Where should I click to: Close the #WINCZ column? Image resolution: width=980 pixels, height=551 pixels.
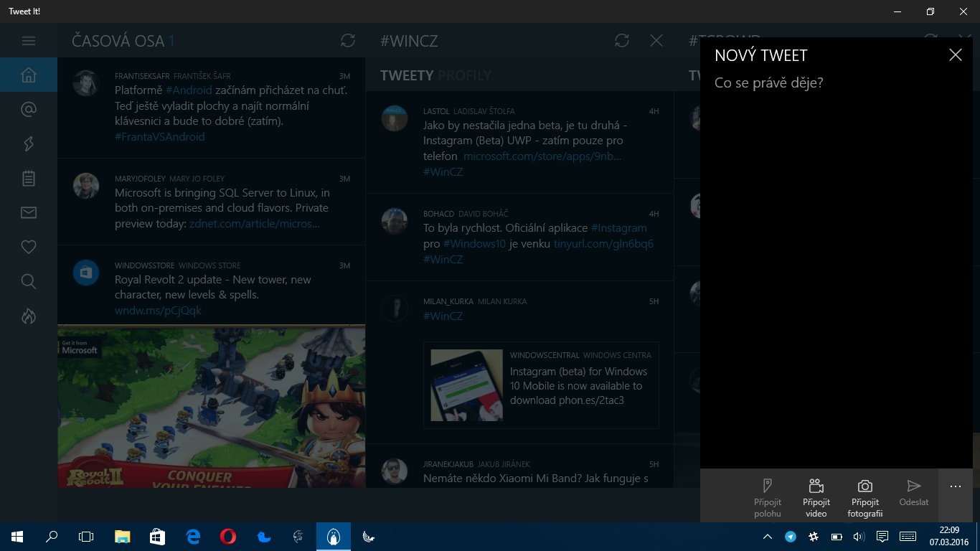click(656, 41)
